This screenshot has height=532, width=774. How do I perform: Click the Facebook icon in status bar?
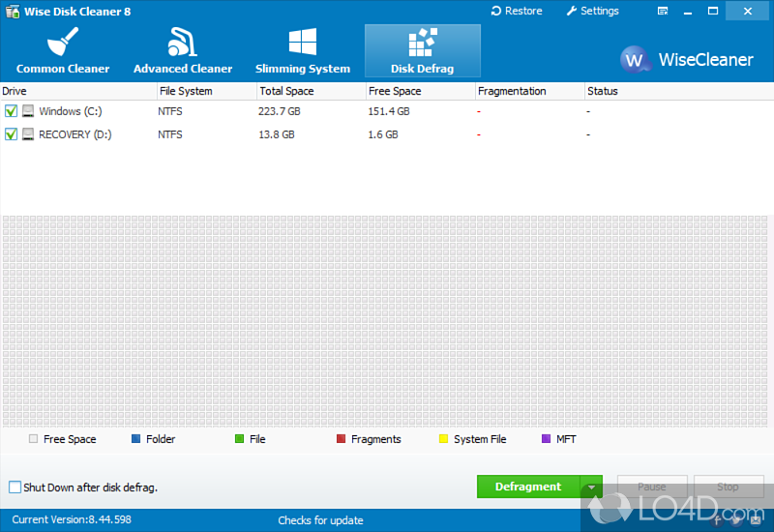click(x=717, y=520)
